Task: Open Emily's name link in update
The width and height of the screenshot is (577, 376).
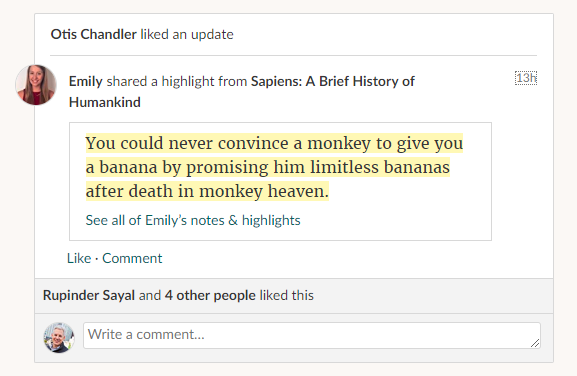Action: (85, 81)
